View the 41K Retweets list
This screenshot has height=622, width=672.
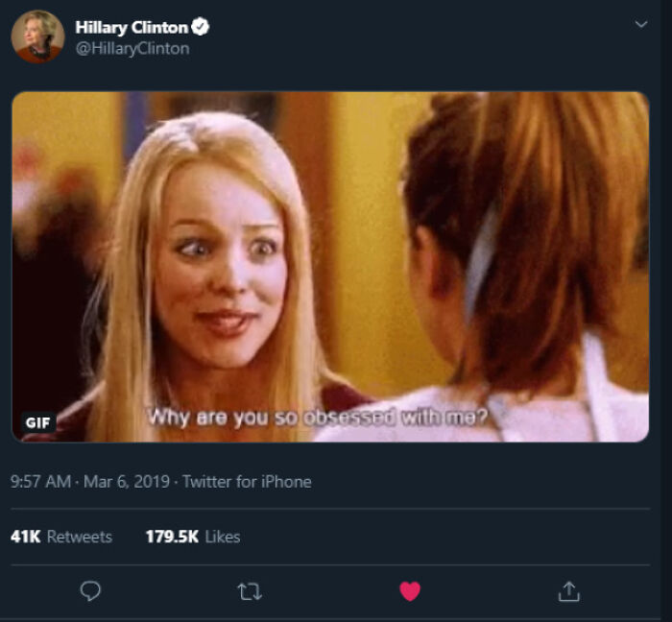click(x=61, y=537)
